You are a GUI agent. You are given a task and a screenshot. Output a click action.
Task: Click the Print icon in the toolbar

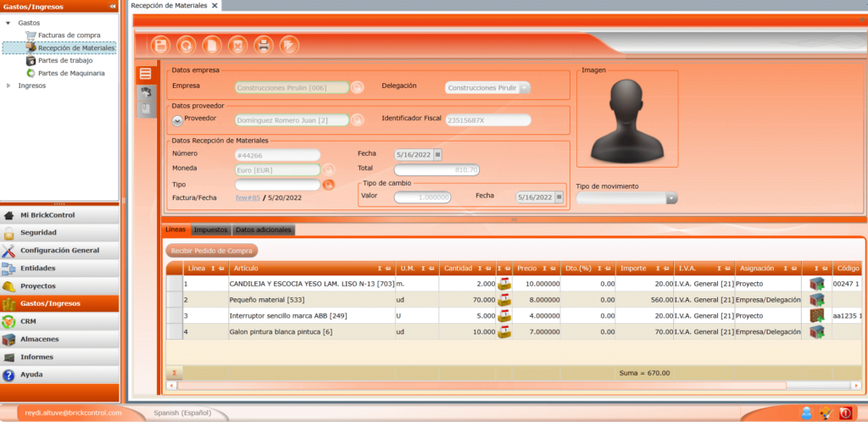click(264, 45)
